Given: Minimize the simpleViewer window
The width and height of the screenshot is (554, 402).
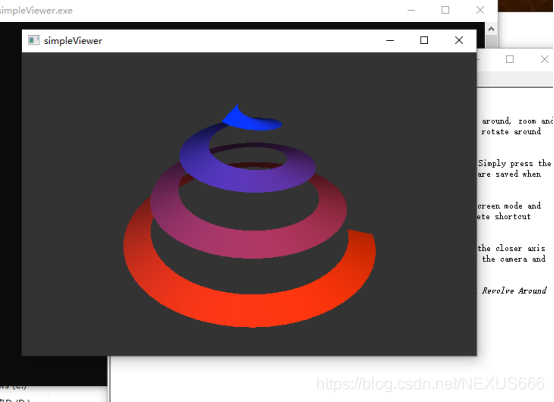Looking at the screenshot, I should click(x=390, y=40).
